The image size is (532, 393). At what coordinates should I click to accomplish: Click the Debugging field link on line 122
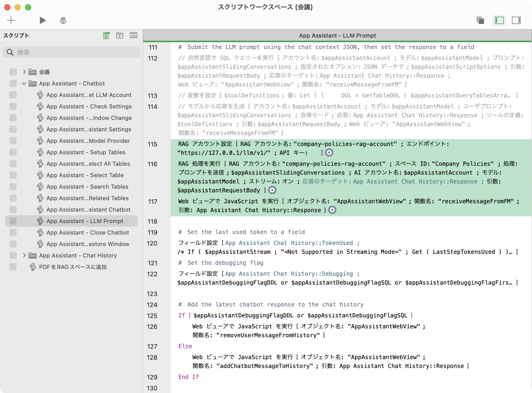[289, 274]
